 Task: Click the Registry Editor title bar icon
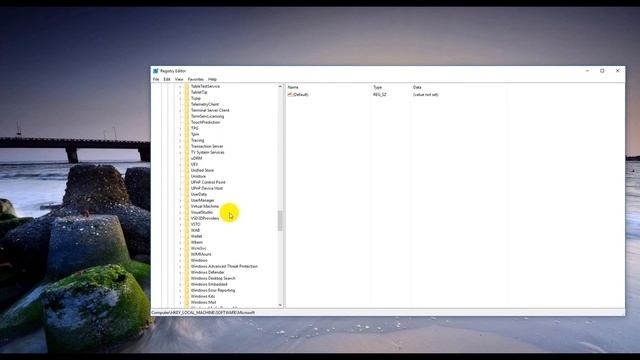(156, 71)
